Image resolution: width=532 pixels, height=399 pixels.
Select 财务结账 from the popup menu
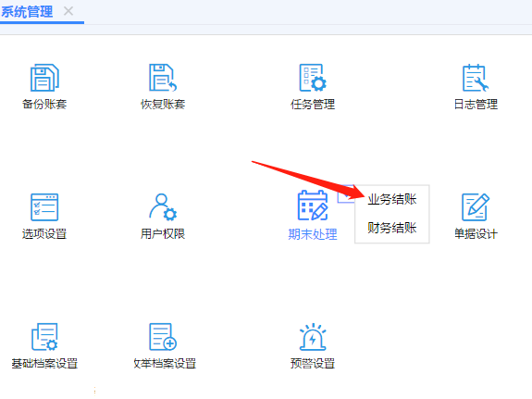click(392, 228)
